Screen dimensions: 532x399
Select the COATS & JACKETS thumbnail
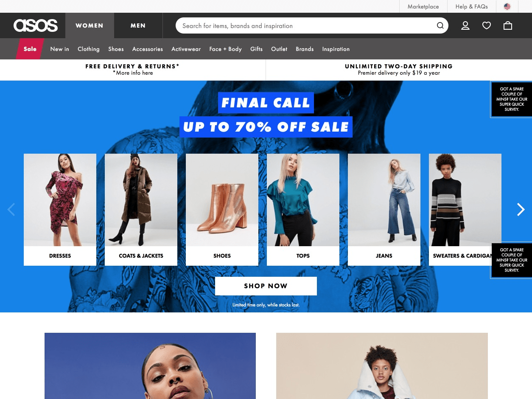[141, 210]
